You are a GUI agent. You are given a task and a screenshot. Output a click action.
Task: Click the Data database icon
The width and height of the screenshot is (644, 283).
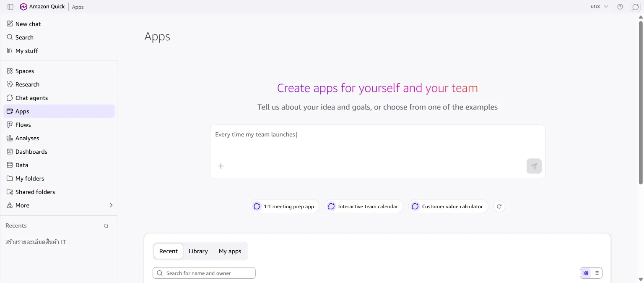tap(10, 165)
